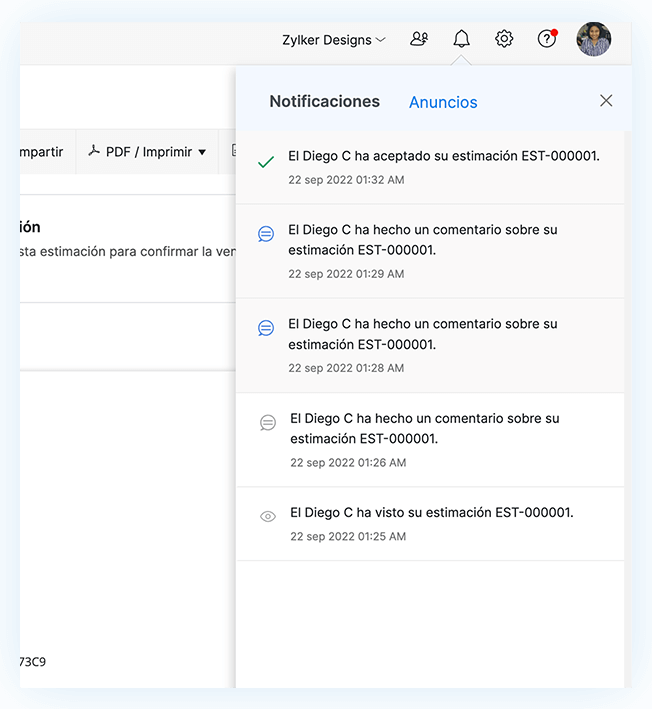Click the notification bell icon
652x709 pixels.
click(461, 39)
